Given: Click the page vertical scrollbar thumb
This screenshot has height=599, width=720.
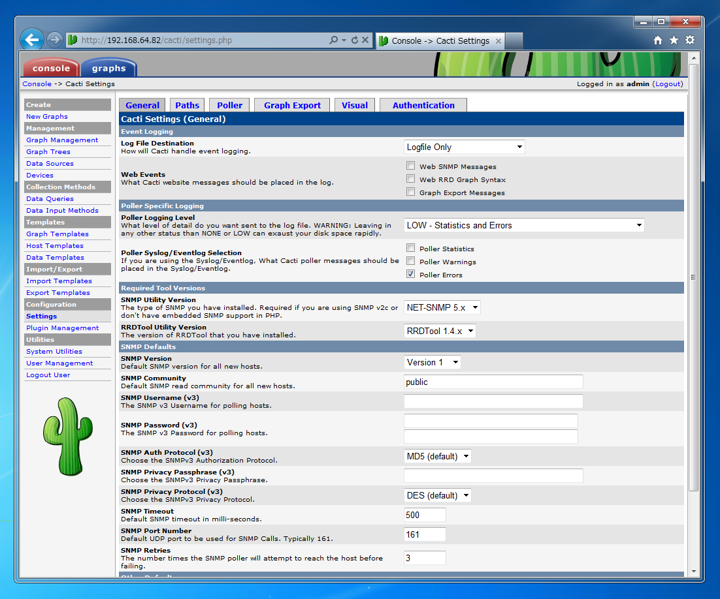Looking at the screenshot, I should [693, 277].
